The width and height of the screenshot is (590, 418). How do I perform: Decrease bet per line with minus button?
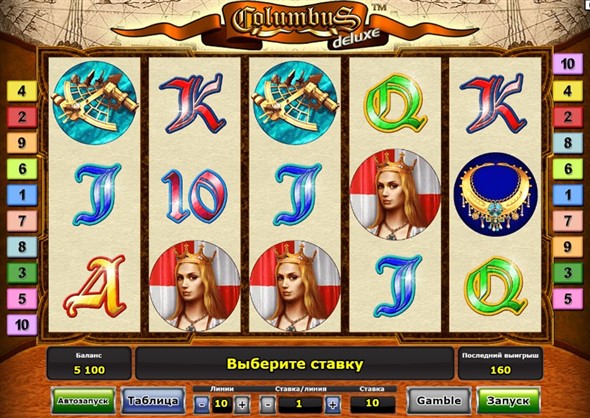point(268,405)
